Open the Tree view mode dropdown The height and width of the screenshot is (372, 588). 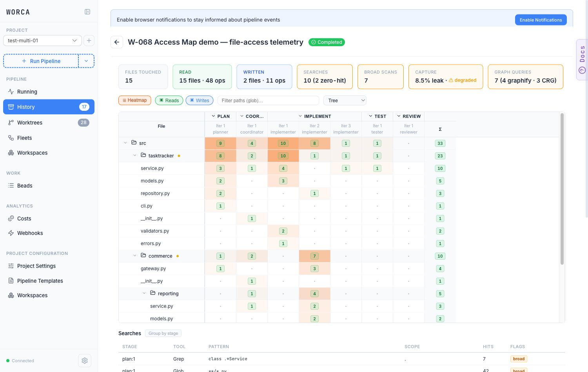(x=345, y=100)
